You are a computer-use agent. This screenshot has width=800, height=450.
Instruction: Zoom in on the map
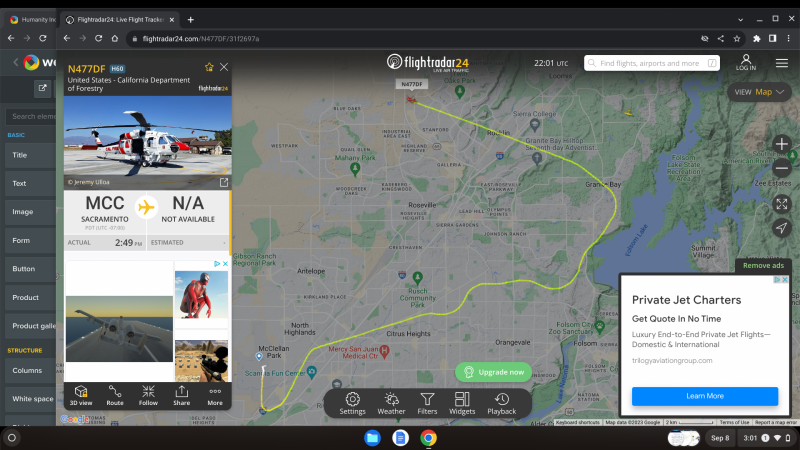pos(782,144)
